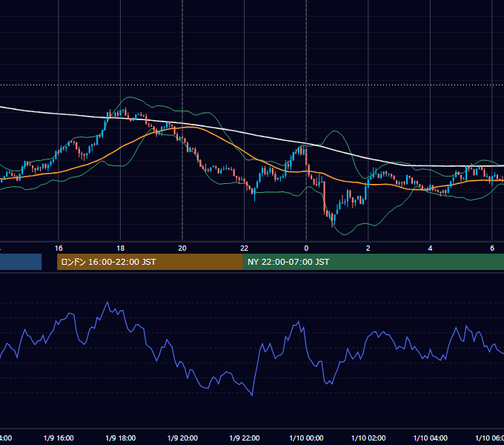Select the NY 22:00-07:00 JST session bar

[x=374, y=262]
